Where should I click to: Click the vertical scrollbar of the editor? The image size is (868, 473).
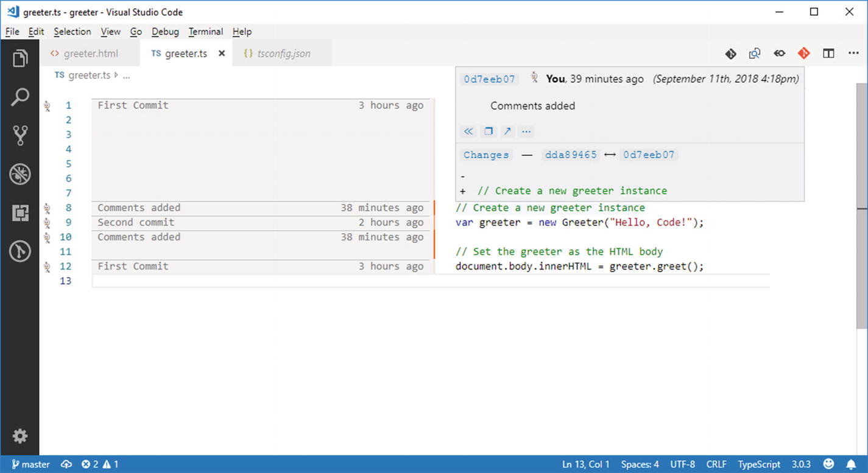(862, 244)
